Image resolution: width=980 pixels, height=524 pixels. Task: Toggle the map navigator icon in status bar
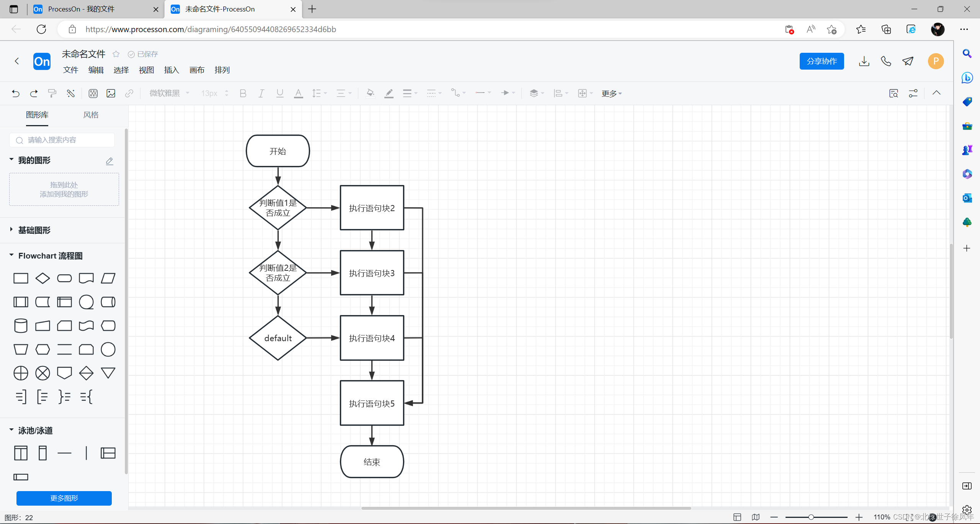pyautogui.click(x=756, y=517)
